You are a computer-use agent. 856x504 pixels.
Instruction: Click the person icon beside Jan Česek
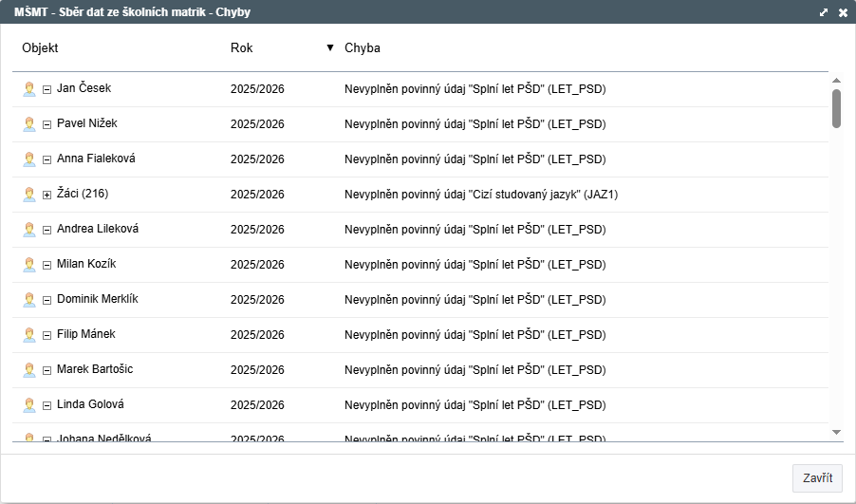coord(29,89)
